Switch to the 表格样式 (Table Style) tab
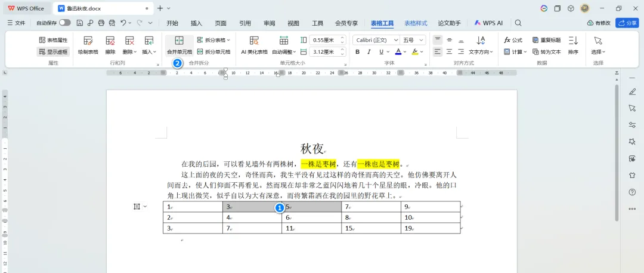Screen dimensions: 644x273 [416, 23]
